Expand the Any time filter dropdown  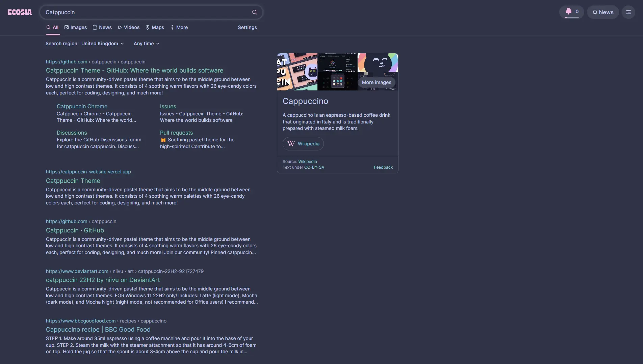[x=146, y=44]
